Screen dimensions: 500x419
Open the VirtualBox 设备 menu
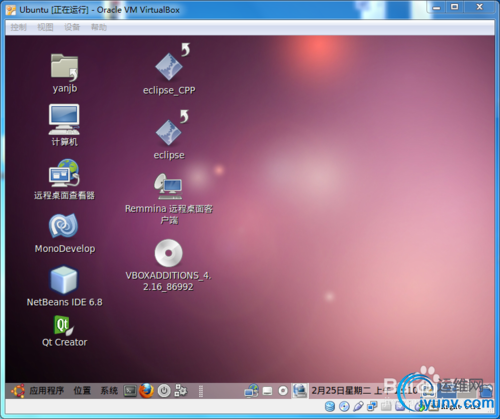(x=72, y=27)
